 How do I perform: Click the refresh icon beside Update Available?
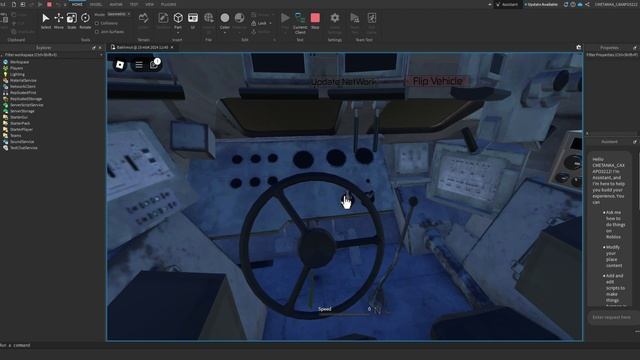point(566,4)
